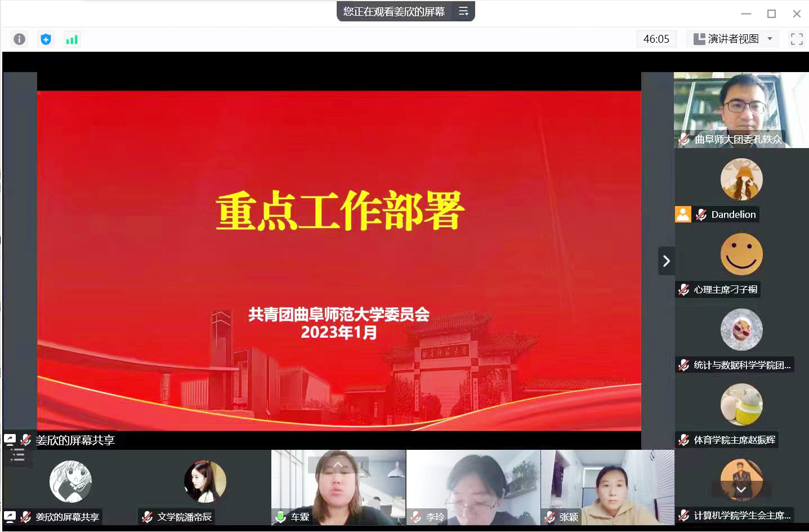This screenshot has width=809, height=532.
Task: Open the options menu icon beside the screen-viewing banner
Action: 463,11
